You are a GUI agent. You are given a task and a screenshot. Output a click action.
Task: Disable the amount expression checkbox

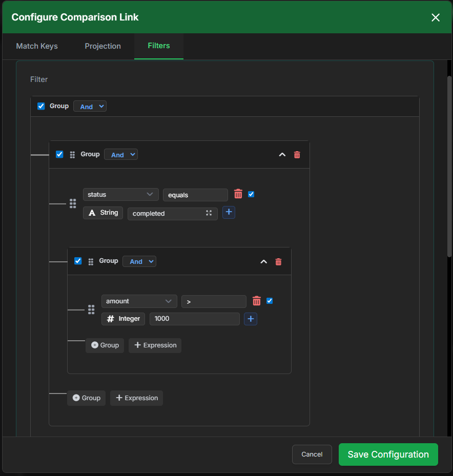pyautogui.click(x=270, y=301)
